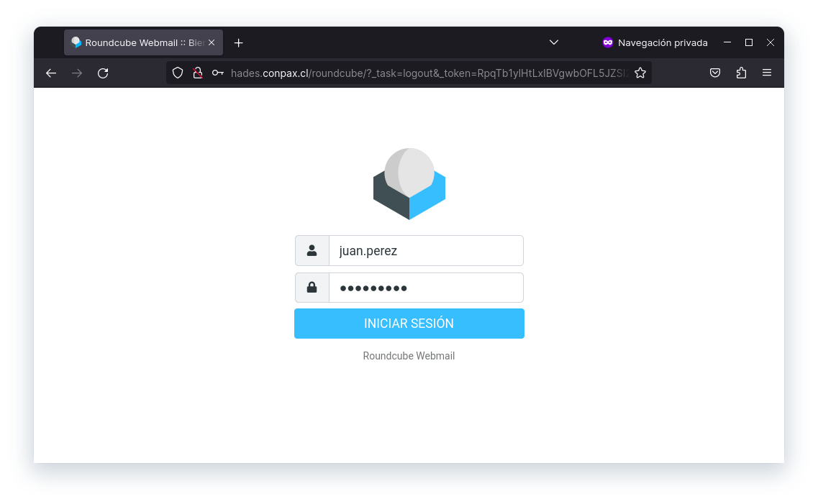Maximize the browser window
Viewport: 818px width, 504px height.
tap(749, 42)
